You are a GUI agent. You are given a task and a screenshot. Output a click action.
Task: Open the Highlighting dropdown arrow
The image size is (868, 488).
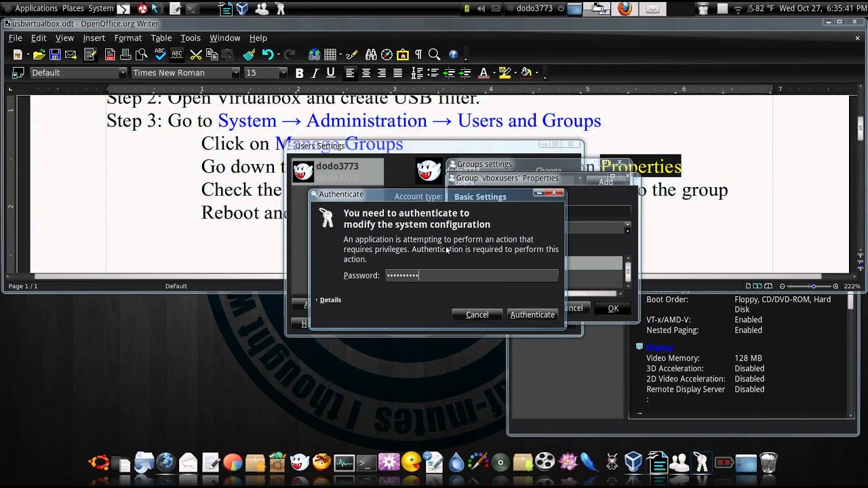click(515, 73)
